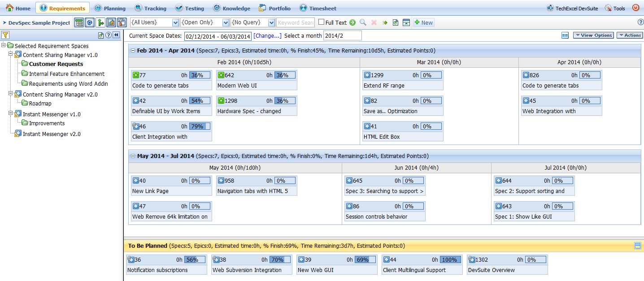Click the Keyword Search input field
644x281 pixels.
[x=296, y=22]
